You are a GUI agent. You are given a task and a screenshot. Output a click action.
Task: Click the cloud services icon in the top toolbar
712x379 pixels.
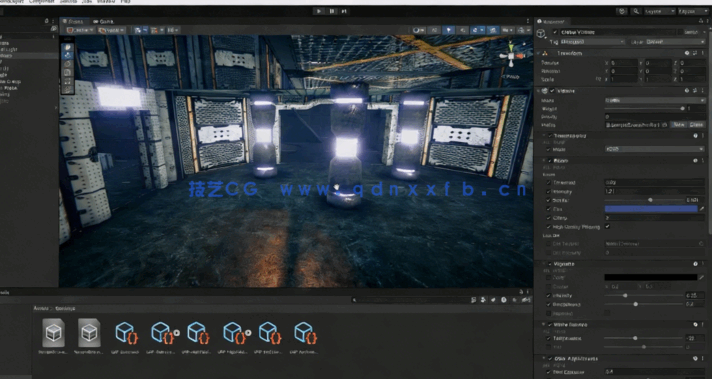tap(622, 11)
